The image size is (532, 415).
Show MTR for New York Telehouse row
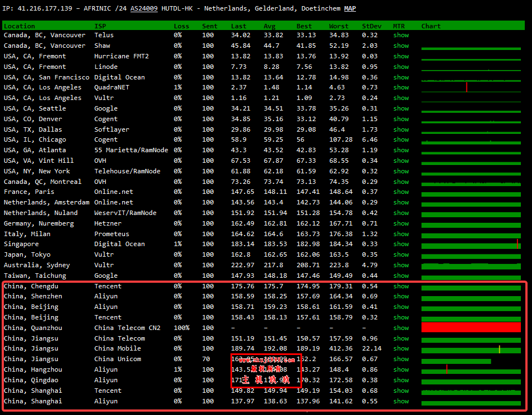[x=401, y=171]
